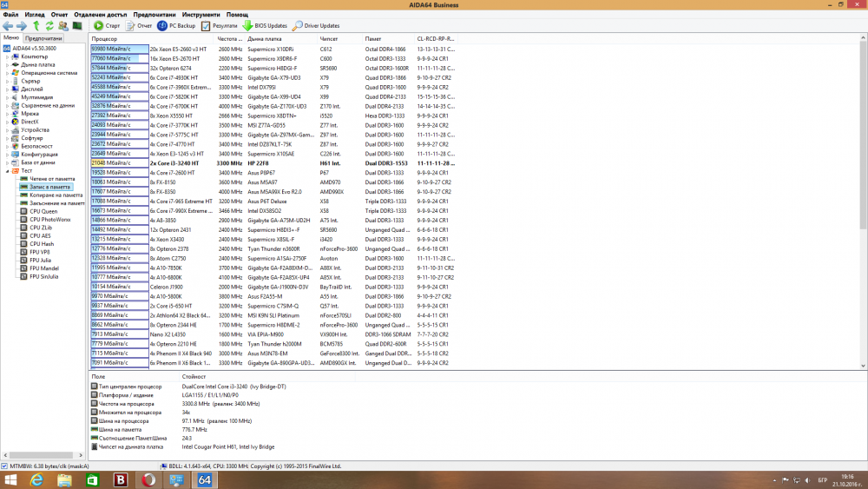Start the benchmark with the Старт button
The height and width of the screenshot is (489, 868).
[x=107, y=25]
